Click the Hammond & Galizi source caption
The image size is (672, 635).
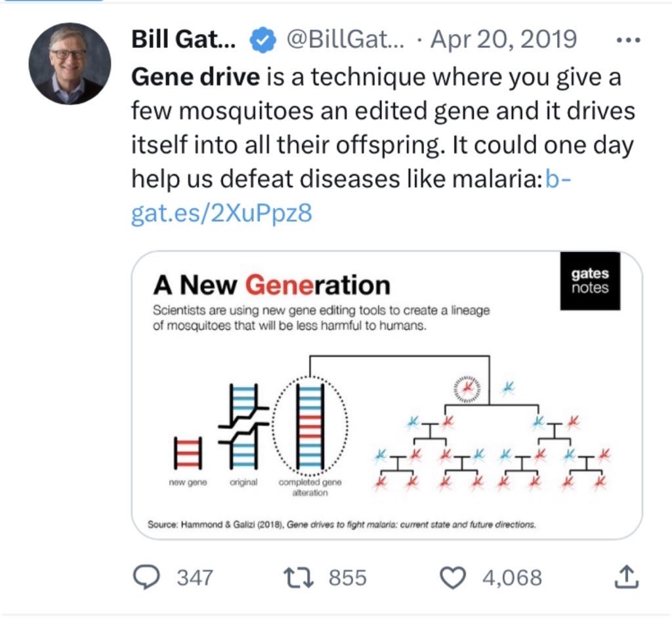click(x=343, y=525)
